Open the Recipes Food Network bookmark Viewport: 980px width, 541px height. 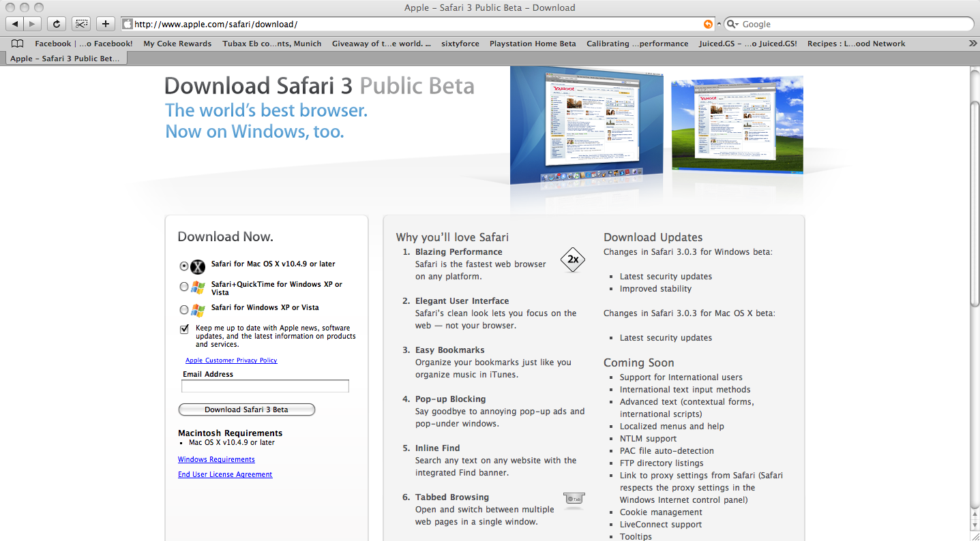857,44
